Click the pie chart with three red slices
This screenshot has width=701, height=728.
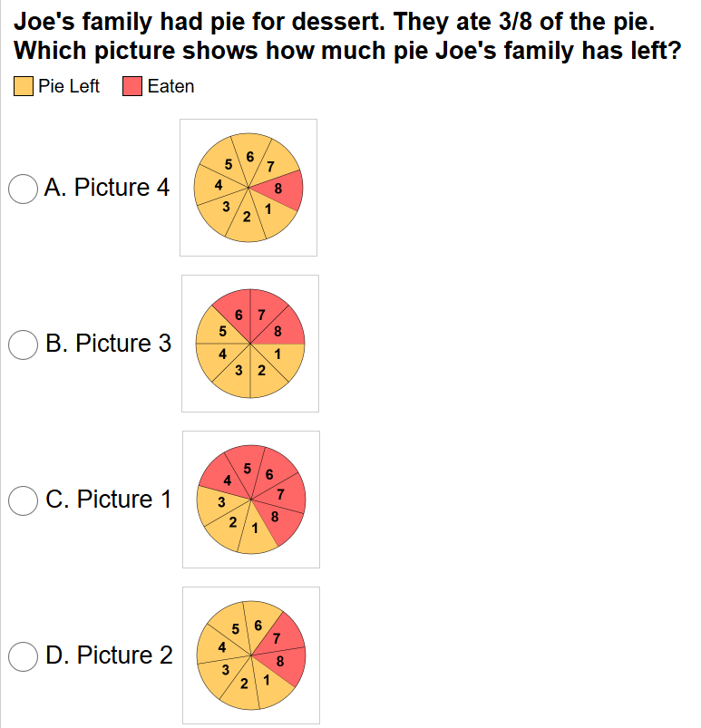250,344
